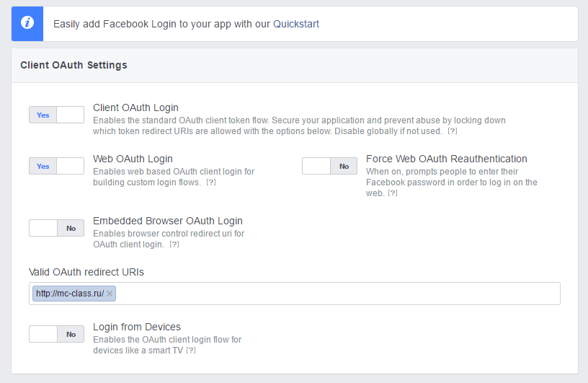Click the blue info icon in banner

27,23
